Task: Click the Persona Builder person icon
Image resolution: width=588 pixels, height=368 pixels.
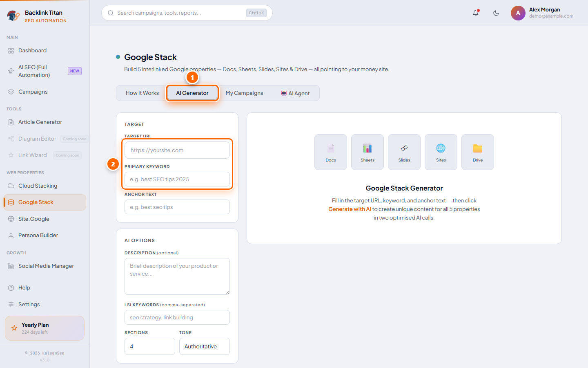Action: click(11, 236)
